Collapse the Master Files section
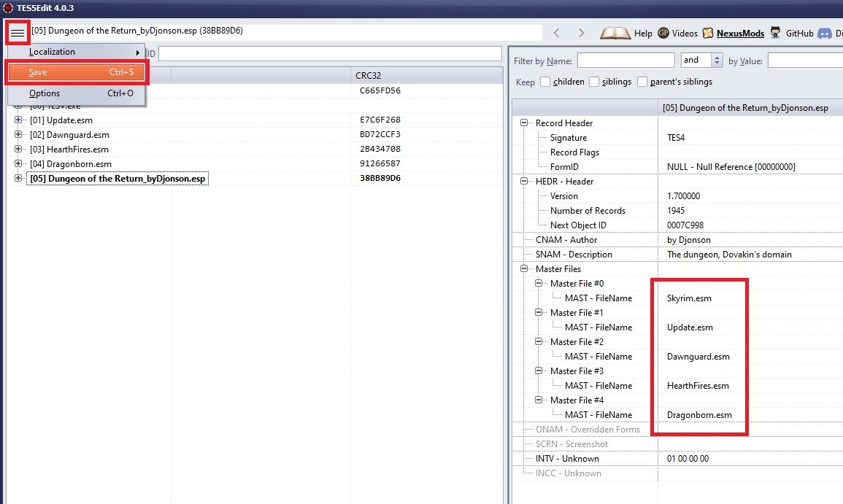843x504 pixels. (x=524, y=269)
